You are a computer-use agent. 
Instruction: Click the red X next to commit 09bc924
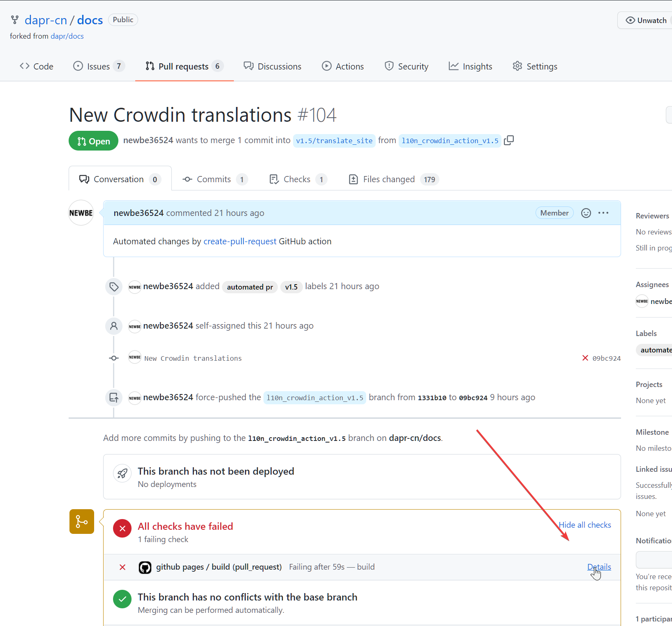point(585,358)
